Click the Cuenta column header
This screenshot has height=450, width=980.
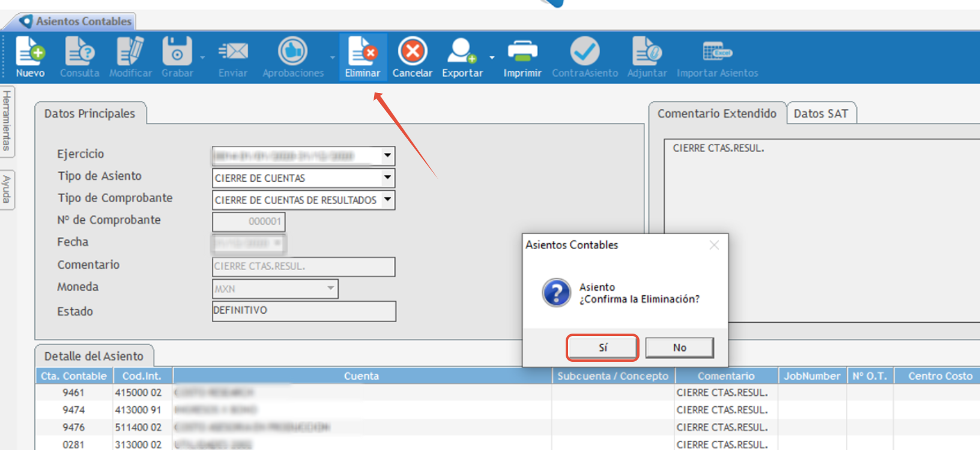pos(361,376)
